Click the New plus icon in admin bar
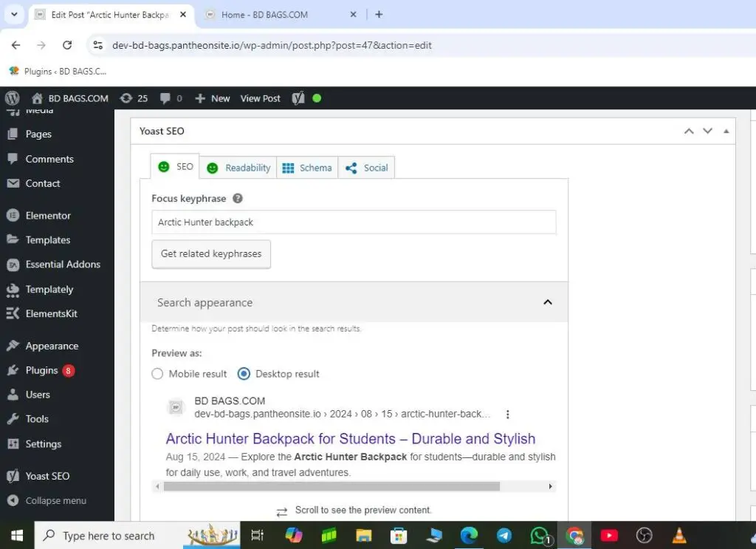 pyautogui.click(x=200, y=98)
